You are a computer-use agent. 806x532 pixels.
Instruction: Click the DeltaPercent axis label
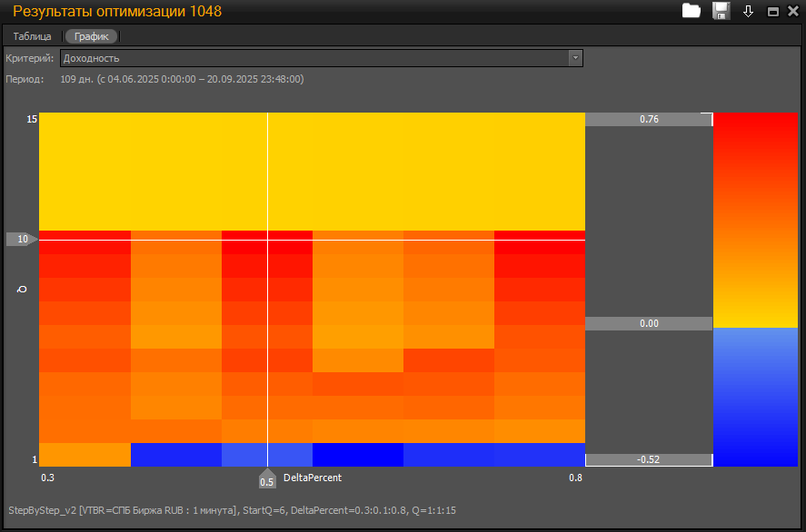click(x=313, y=478)
